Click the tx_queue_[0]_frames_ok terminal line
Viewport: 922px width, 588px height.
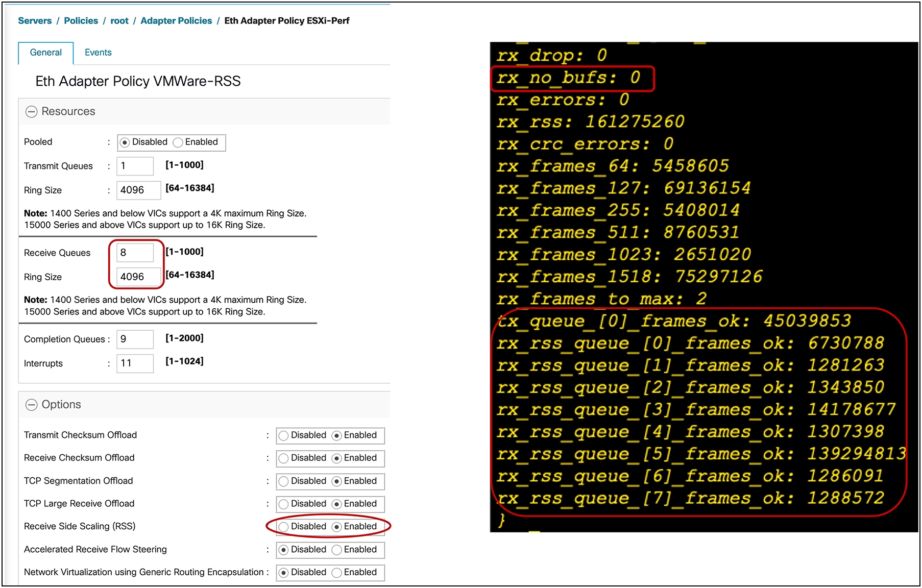pos(674,321)
